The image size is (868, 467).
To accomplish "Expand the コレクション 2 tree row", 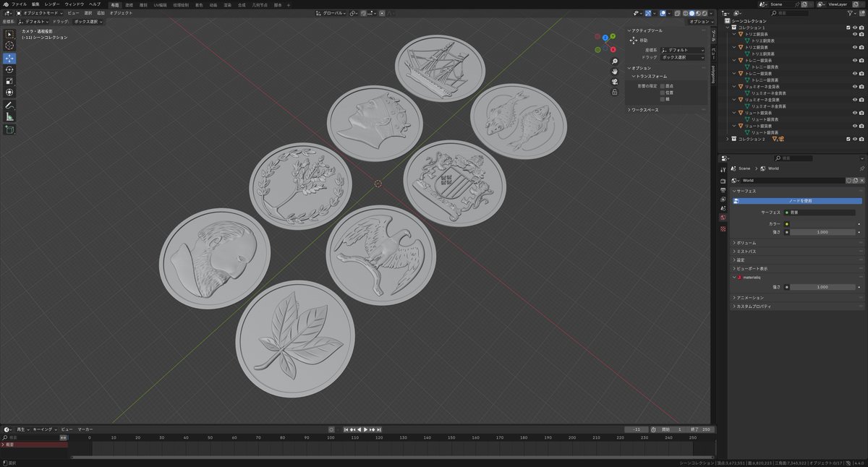I will tap(728, 139).
